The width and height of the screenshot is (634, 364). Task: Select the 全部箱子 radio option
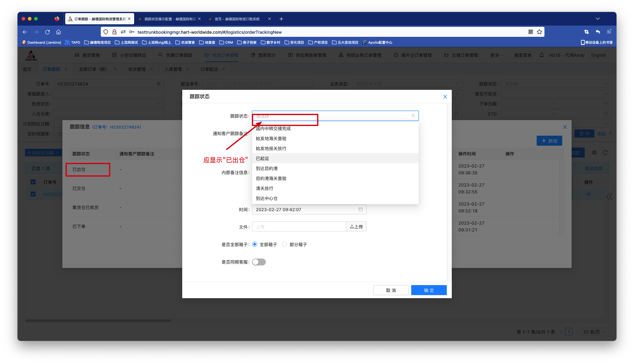point(255,245)
